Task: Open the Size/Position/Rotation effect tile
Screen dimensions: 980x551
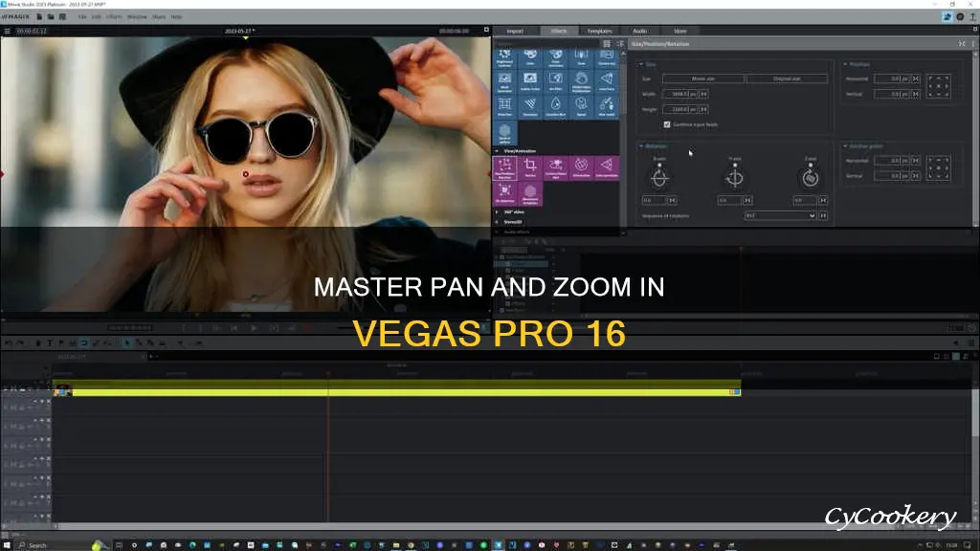Action: tap(504, 168)
